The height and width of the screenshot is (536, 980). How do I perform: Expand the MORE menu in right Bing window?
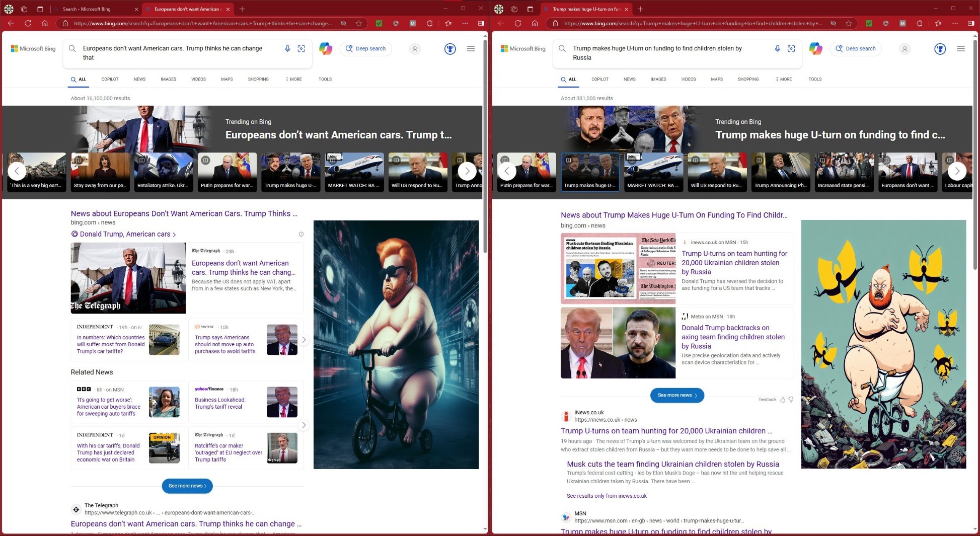(784, 79)
